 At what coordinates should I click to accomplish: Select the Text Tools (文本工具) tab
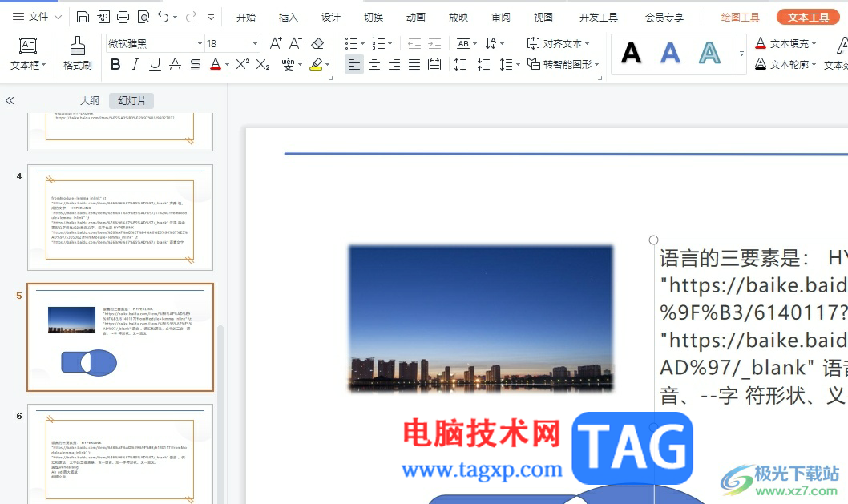pos(809,18)
